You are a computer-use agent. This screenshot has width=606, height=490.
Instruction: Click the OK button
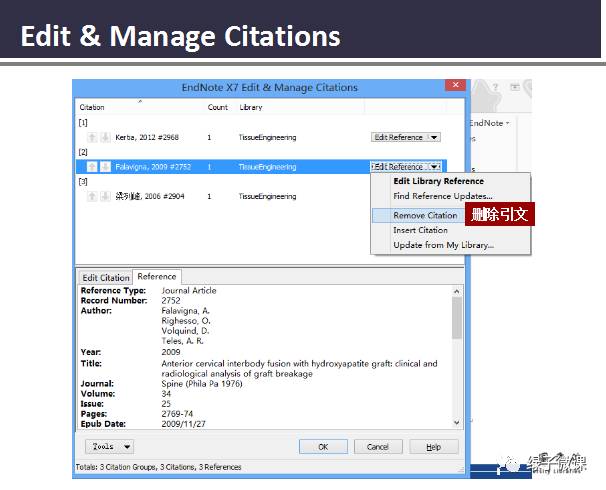point(323,447)
